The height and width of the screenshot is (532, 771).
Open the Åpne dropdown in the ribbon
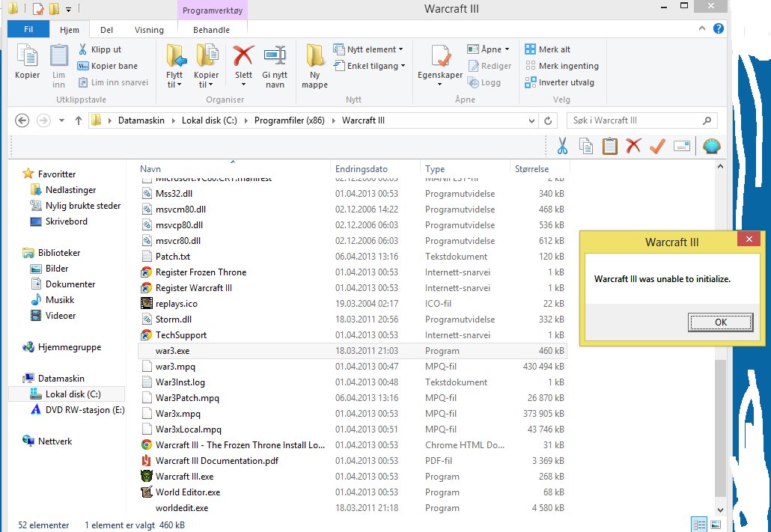pyautogui.click(x=488, y=49)
